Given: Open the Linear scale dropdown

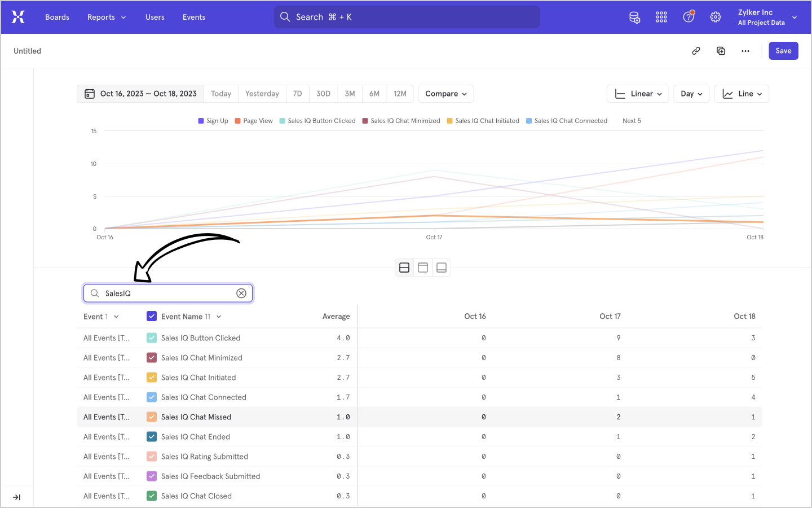Looking at the screenshot, I should pyautogui.click(x=638, y=94).
